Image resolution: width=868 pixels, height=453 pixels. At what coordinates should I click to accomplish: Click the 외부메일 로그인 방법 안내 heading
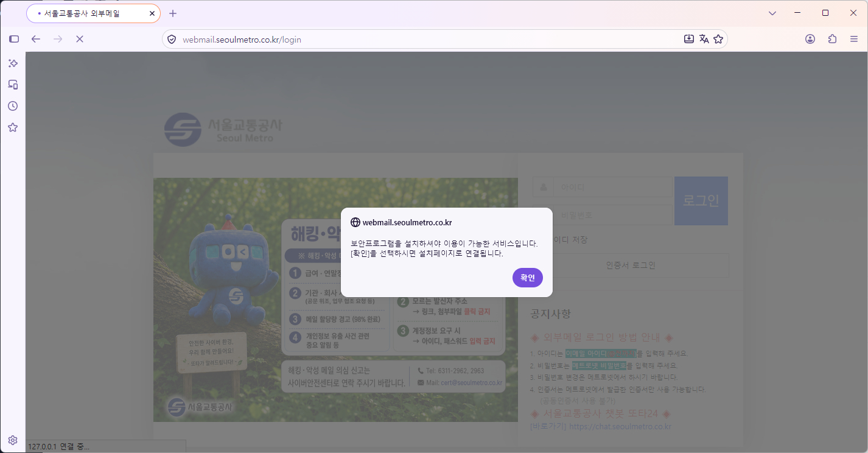click(601, 338)
